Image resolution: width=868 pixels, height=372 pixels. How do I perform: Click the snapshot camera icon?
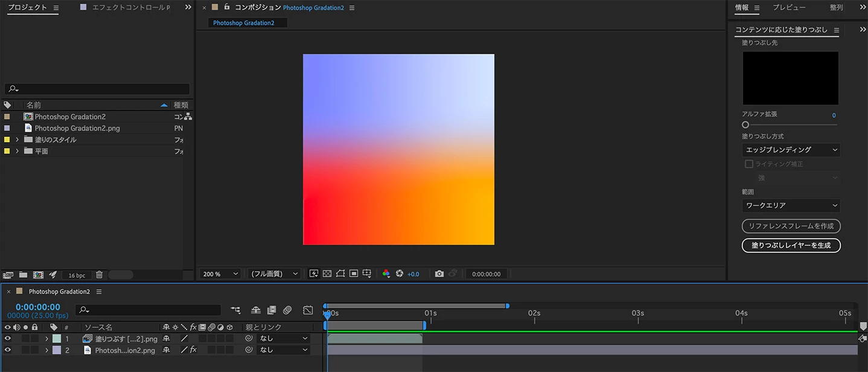click(x=439, y=274)
